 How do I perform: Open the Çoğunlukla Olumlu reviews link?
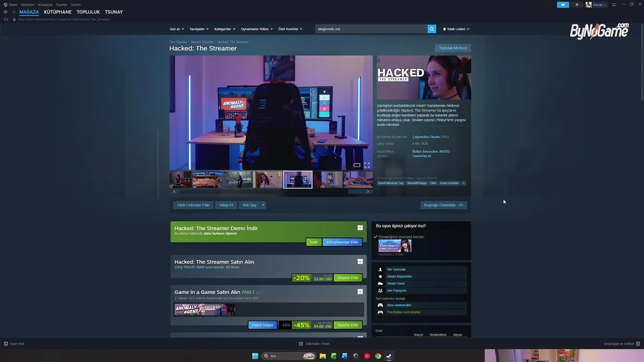pos(426,137)
